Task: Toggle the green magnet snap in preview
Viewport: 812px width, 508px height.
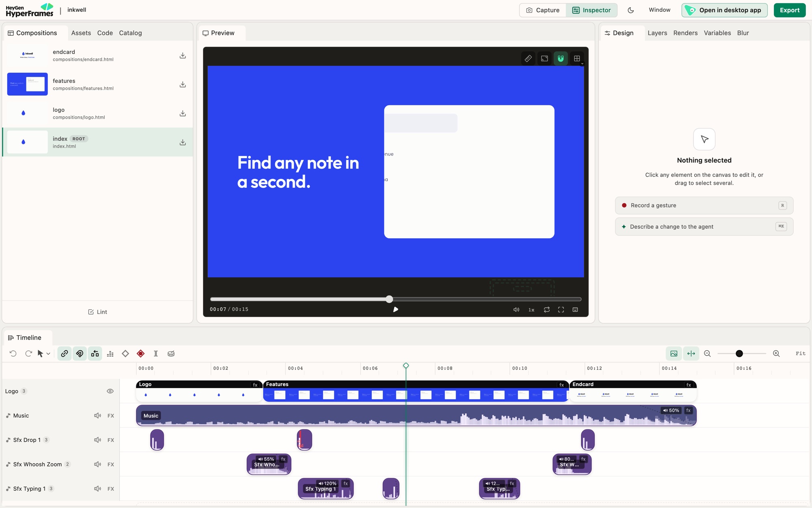Action: point(561,59)
